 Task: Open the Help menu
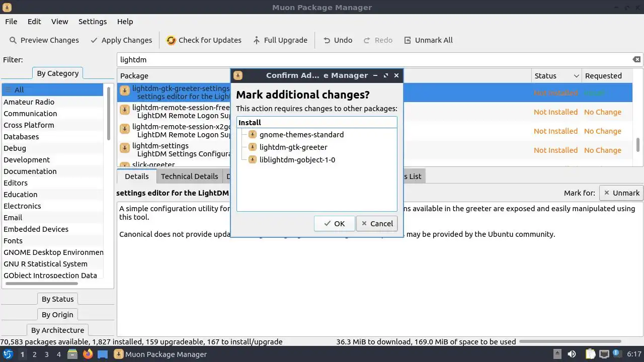click(x=125, y=22)
